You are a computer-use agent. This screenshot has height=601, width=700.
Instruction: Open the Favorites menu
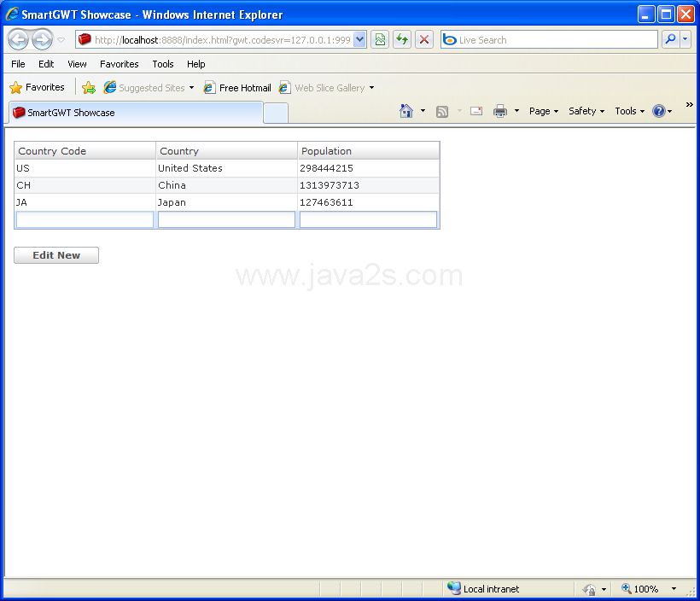pyautogui.click(x=120, y=64)
